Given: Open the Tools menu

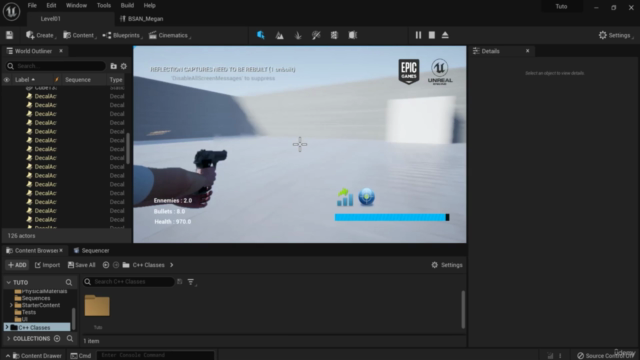Looking at the screenshot, I should [x=104, y=5].
